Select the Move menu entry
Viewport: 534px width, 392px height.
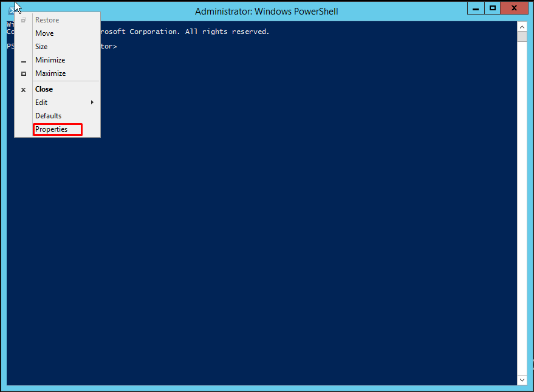58,33
